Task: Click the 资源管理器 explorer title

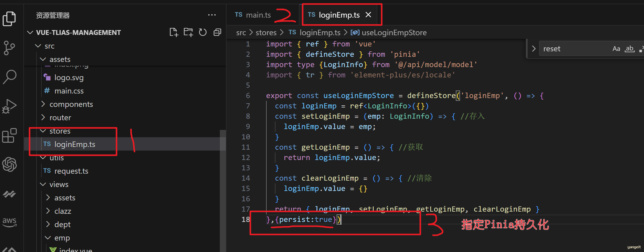Action: tap(53, 15)
